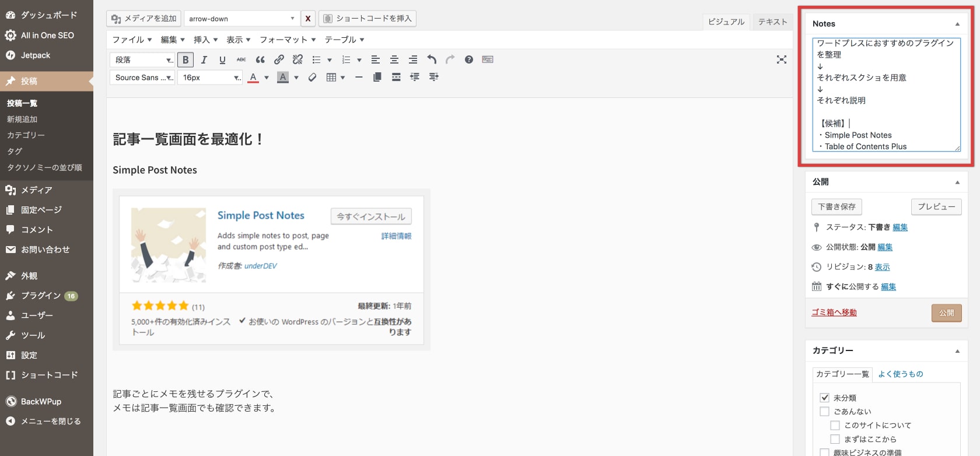The height and width of the screenshot is (456, 980).
Task: Collapse the カテゴリー panel
Action: click(x=957, y=351)
